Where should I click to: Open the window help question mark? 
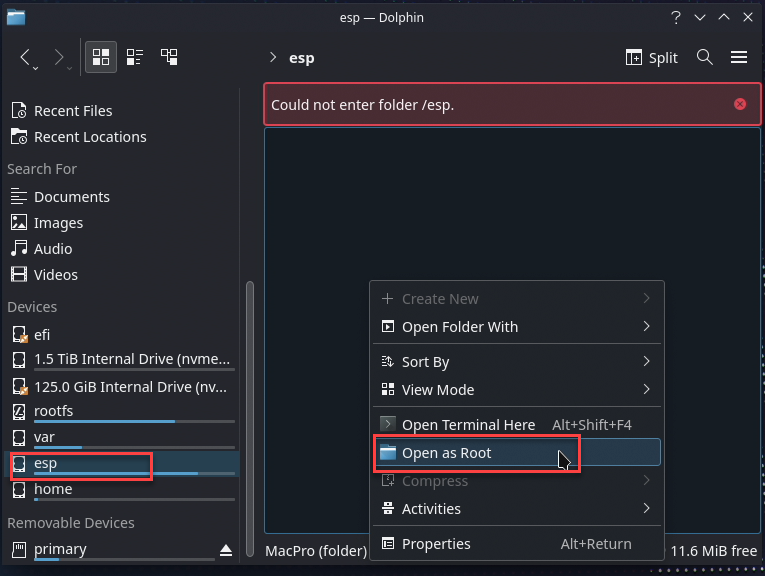(676, 18)
